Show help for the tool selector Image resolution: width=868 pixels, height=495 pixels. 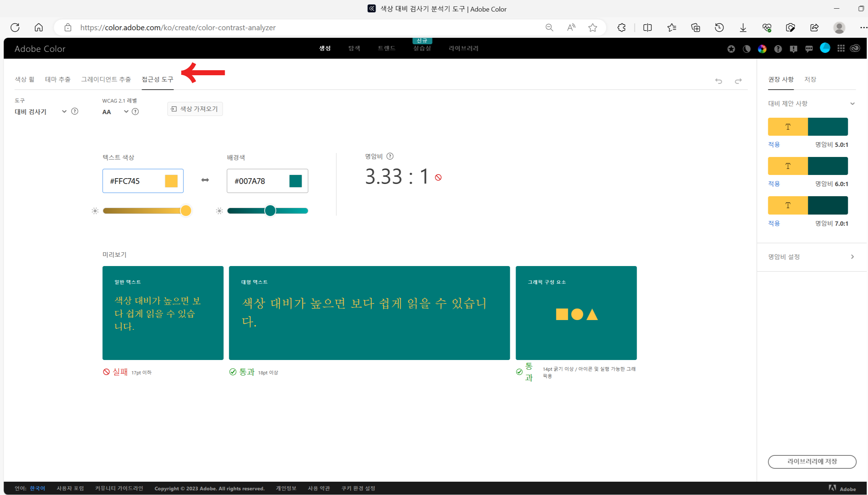tap(75, 111)
